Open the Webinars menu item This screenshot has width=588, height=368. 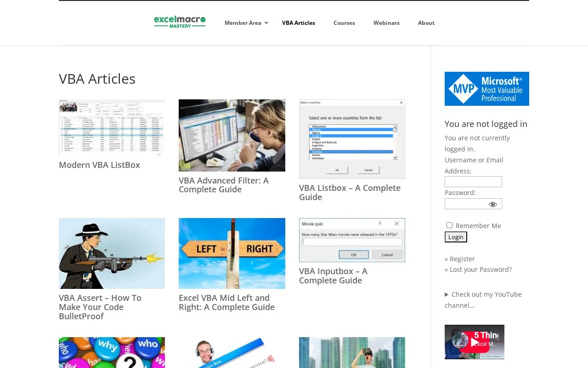pos(386,23)
